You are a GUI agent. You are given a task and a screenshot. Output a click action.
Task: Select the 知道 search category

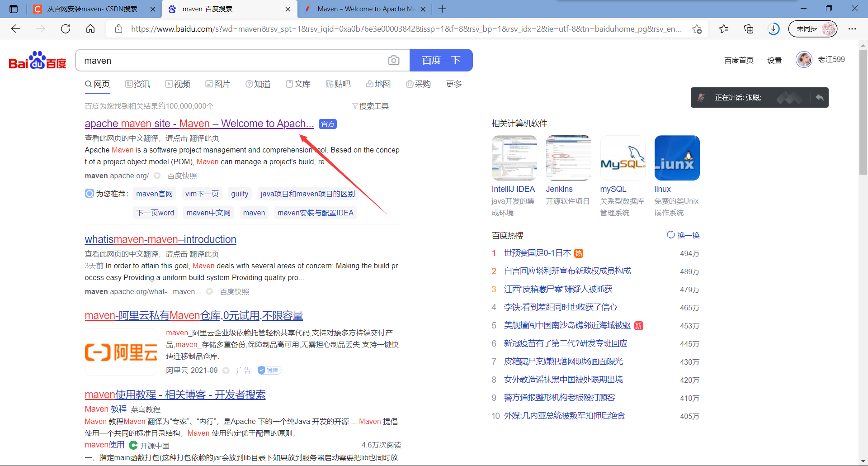tap(258, 84)
